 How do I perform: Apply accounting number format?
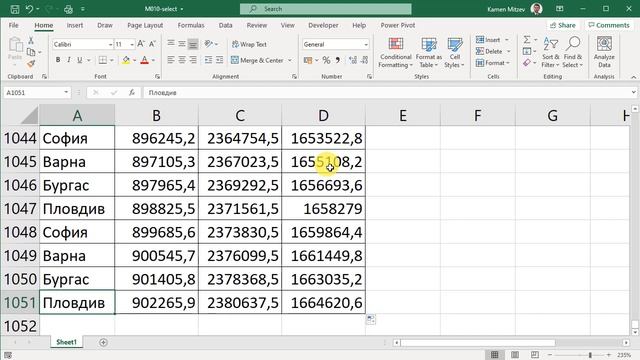[308, 60]
